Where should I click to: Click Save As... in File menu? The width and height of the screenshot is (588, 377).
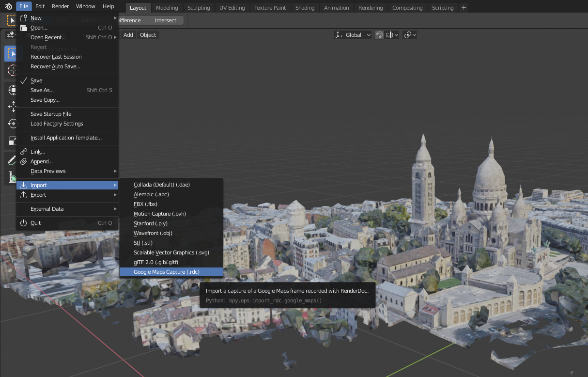(x=42, y=90)
